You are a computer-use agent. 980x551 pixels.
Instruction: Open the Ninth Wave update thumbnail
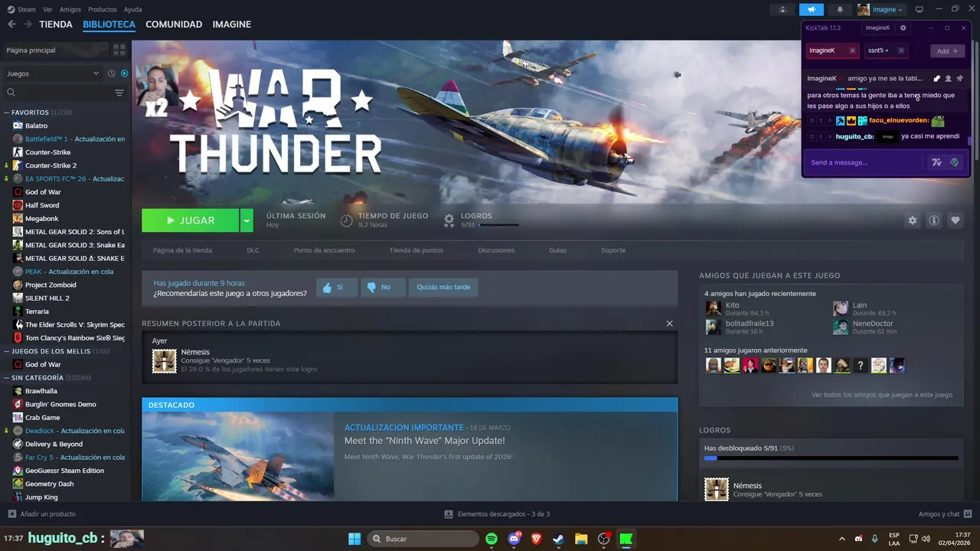(238, 457)
